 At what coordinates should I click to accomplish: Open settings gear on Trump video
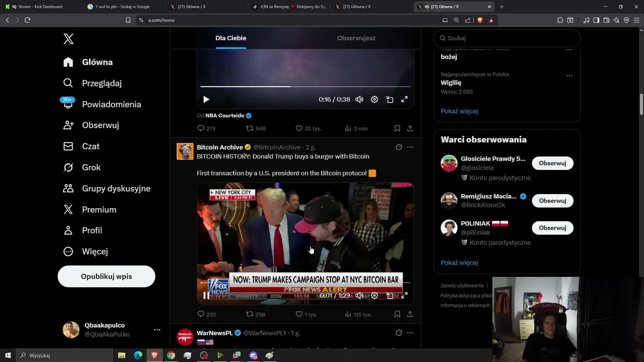point(374,296)
